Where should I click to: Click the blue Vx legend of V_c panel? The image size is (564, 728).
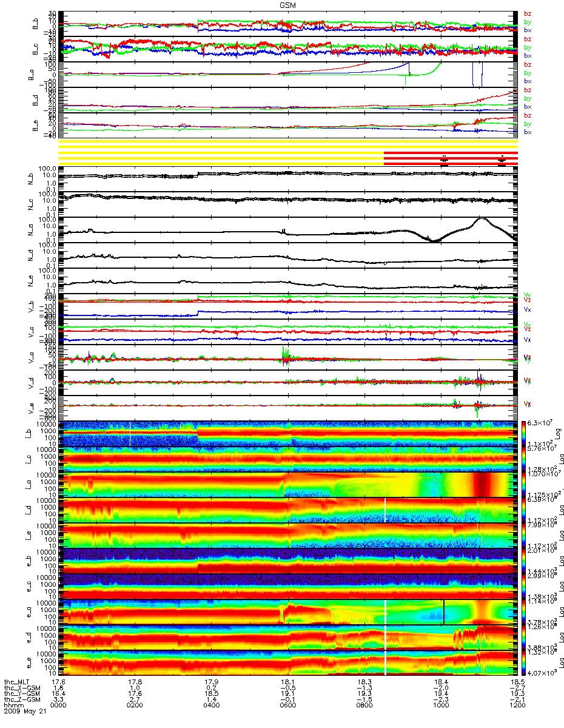click(x=528, y=339)
